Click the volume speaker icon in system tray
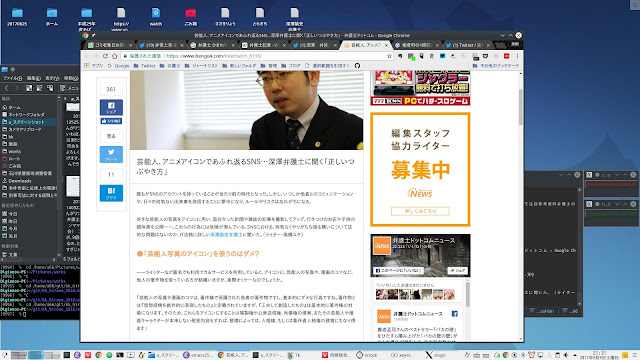Viewport: 640px width, 360px height. click(x=566, y=355)
